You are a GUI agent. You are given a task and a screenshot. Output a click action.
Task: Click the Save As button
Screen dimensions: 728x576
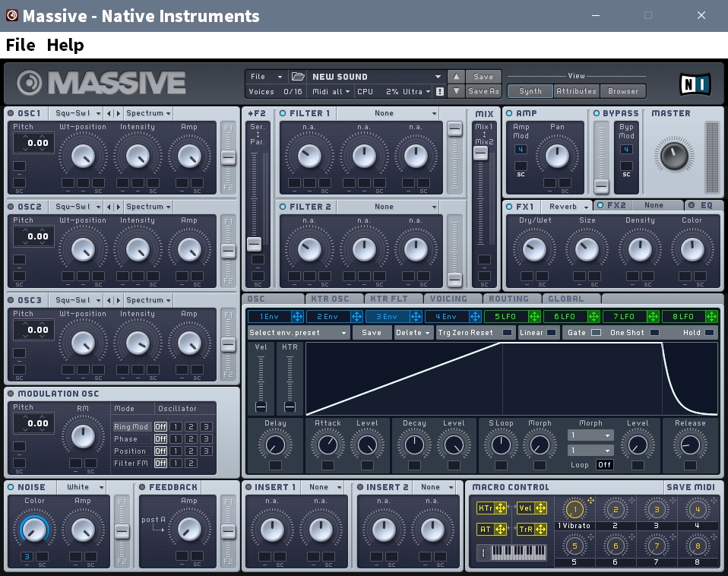(x=483, y=91)
